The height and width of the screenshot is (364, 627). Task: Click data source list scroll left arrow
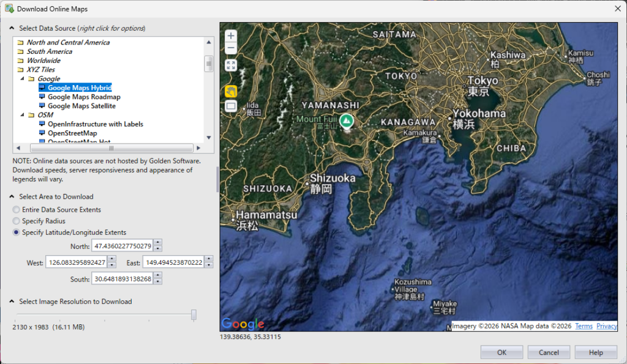coord(18,148)
